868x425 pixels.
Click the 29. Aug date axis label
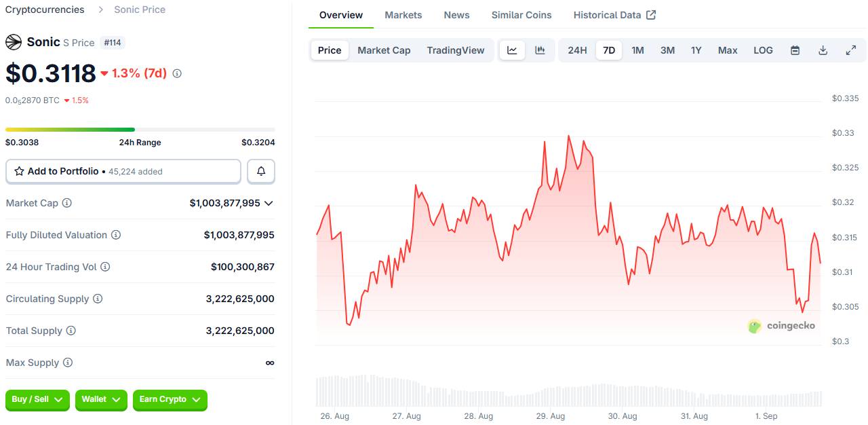coord(550,416)
